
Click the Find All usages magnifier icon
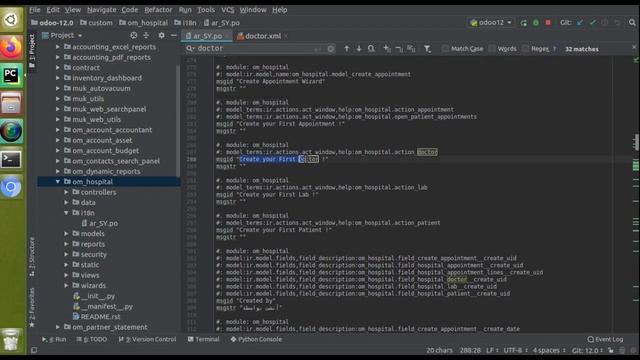coord(371,49)
